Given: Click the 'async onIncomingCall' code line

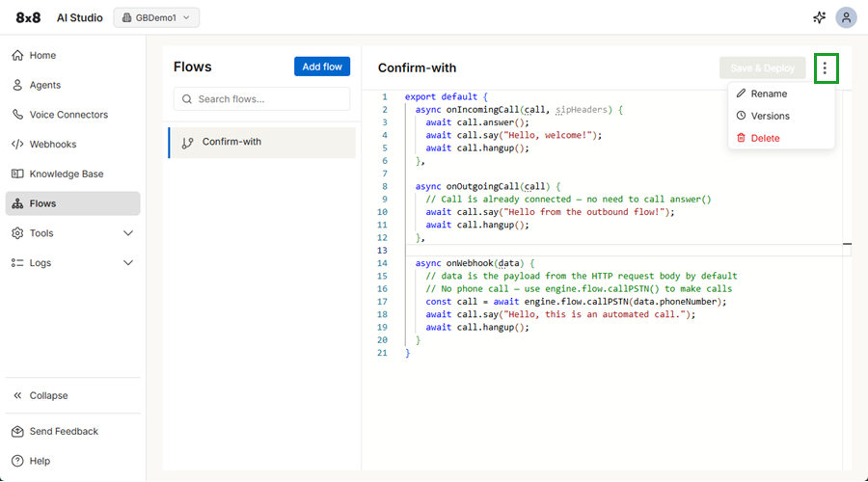Looking at the screenshot, I should click(x=519, y=110).
